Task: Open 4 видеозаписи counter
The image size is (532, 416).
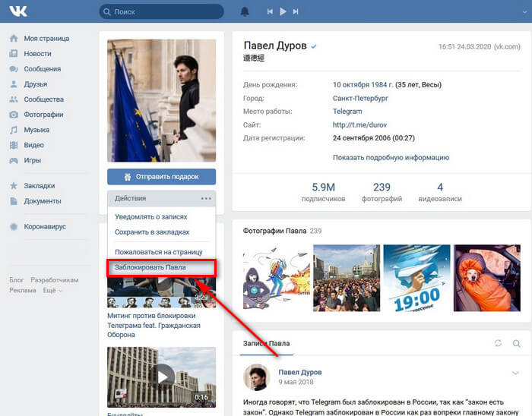Action: point(440,192)
